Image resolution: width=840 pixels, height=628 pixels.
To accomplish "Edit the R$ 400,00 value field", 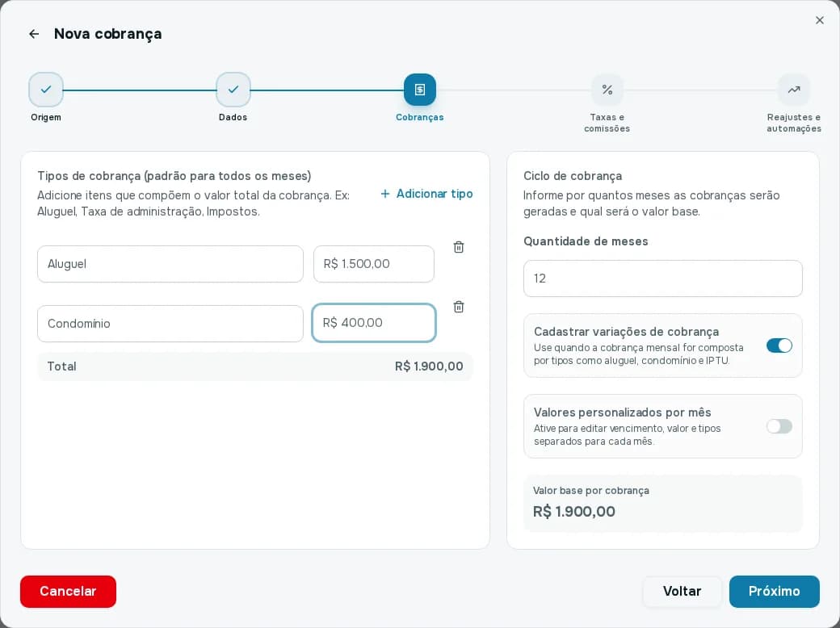I will (374, 323).
